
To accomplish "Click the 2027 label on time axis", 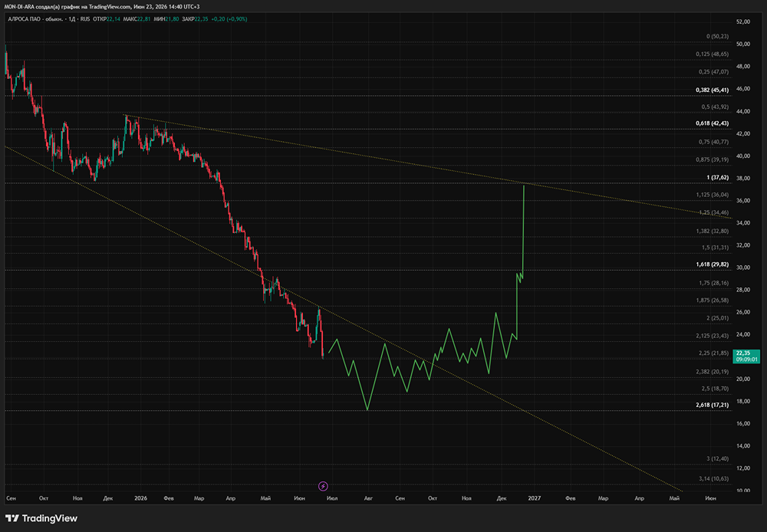I will 534,498.
